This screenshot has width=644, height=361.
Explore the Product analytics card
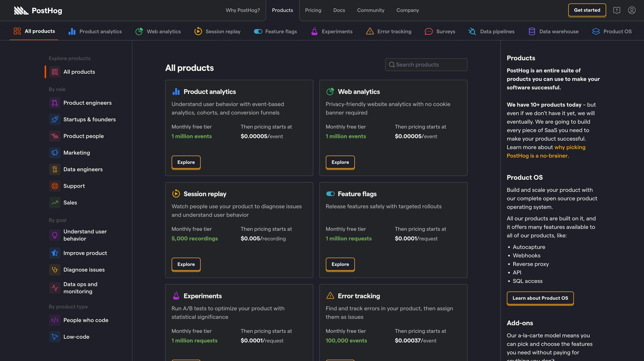[x=186, y=162]
